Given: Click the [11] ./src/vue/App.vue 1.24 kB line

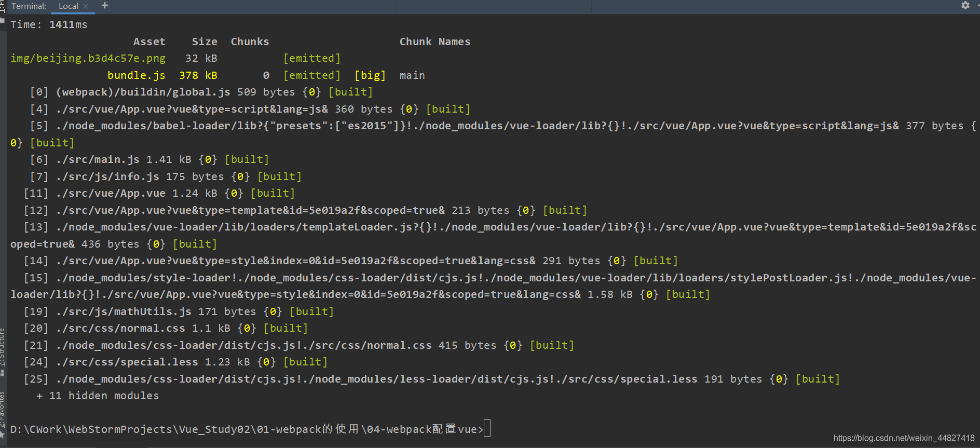Looking at the screenshot, I should click(x=159, y=193).
